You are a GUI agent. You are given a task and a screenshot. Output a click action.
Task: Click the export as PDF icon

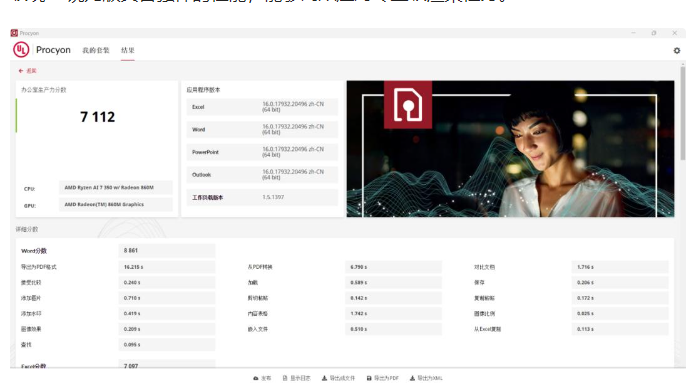click(x=369, y=378)
